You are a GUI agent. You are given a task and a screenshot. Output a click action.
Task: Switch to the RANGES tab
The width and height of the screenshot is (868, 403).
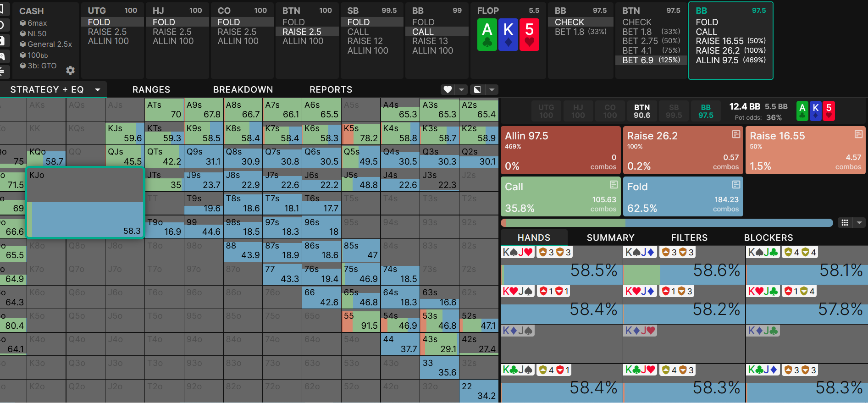[x=151, y=90]
